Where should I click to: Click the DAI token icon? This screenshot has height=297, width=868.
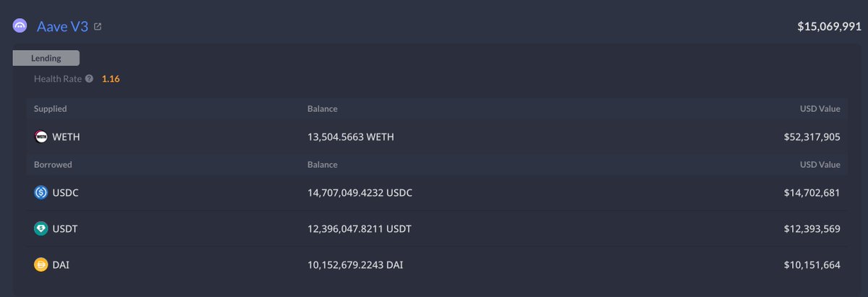(x=41, y=265)
